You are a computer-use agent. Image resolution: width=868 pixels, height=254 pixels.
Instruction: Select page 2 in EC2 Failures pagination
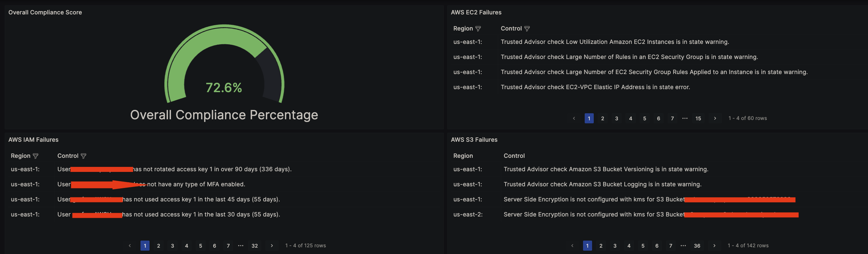coord(602,119)
